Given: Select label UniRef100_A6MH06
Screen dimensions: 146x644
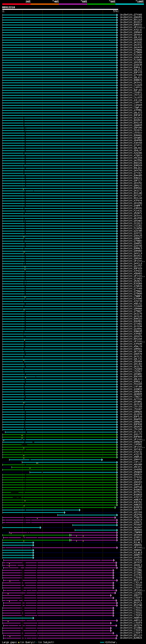Looking at the screenshot, I should click(x=131, y=530).
